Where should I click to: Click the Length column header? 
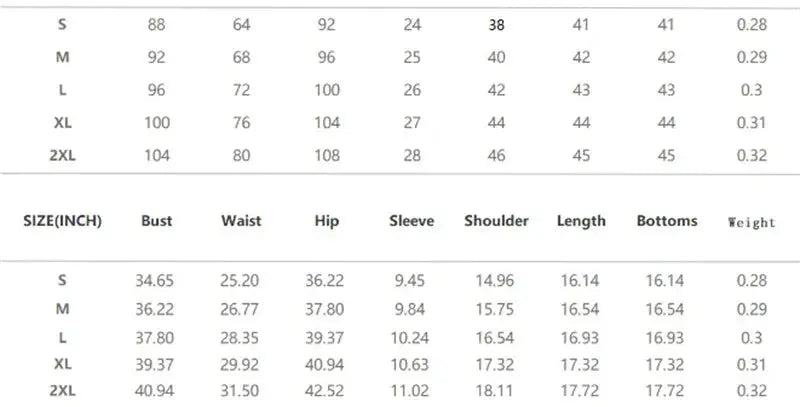pyautogui.click(x=581, y=221)
